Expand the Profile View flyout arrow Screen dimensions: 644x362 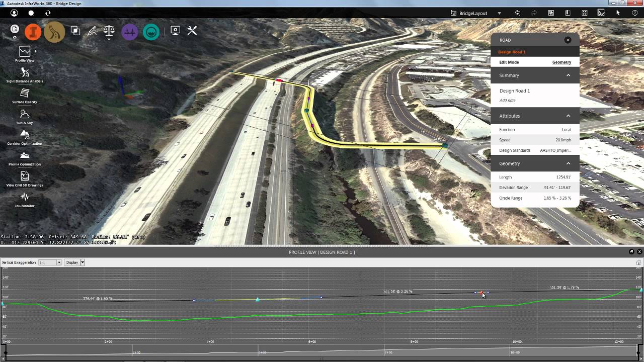[35, 51]
